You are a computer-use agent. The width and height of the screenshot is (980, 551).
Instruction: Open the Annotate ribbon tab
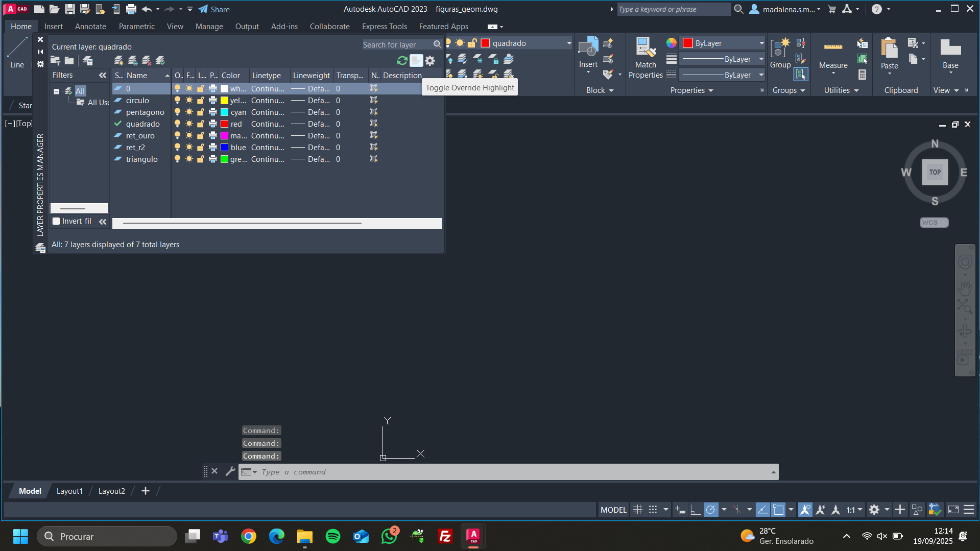pyautogui.click(x=90, y=27)
